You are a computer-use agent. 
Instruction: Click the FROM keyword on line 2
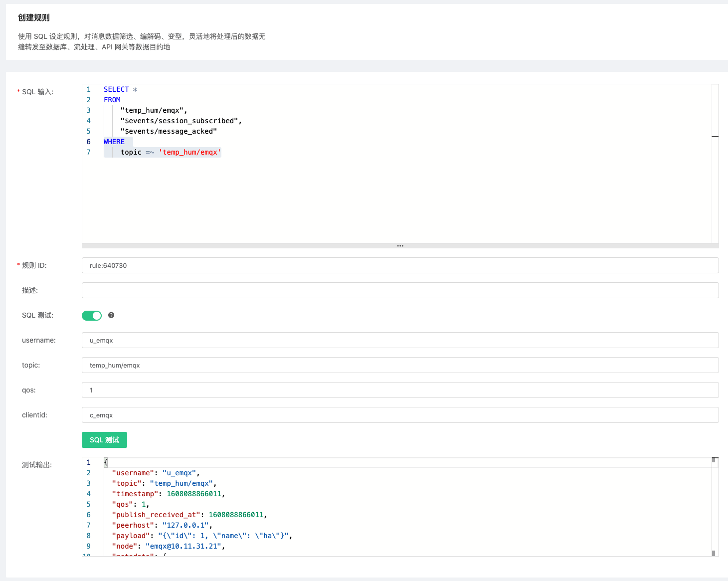(112, 100)
